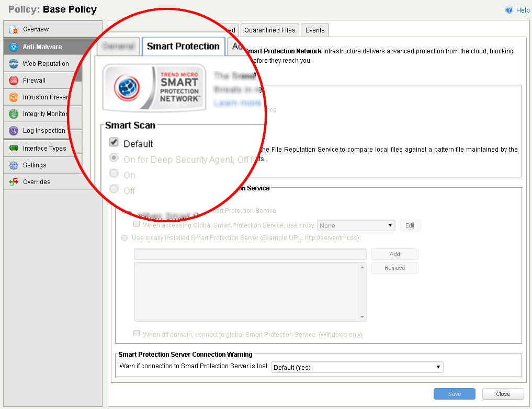
Task: Open the Interface Types icon
Action: click(x=14, y=148)
